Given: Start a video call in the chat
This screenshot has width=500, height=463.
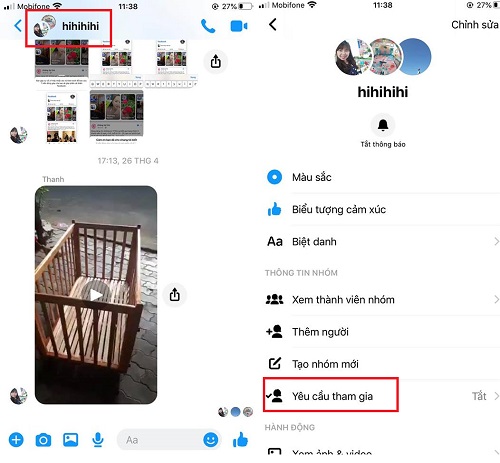Looking at the screenshot, I should (239, 26).
